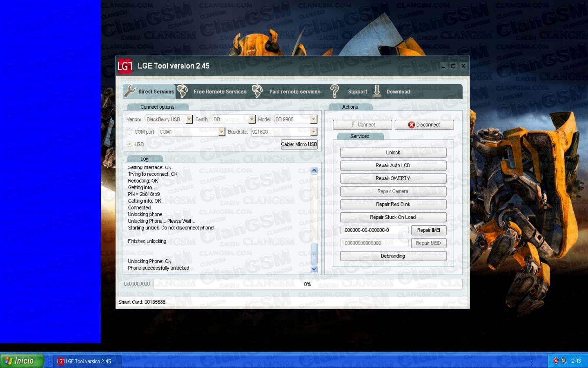The height and width of the screenshot is (368, 588).
Task: Expand the Vendor dropdown
Action: (189, 119)
